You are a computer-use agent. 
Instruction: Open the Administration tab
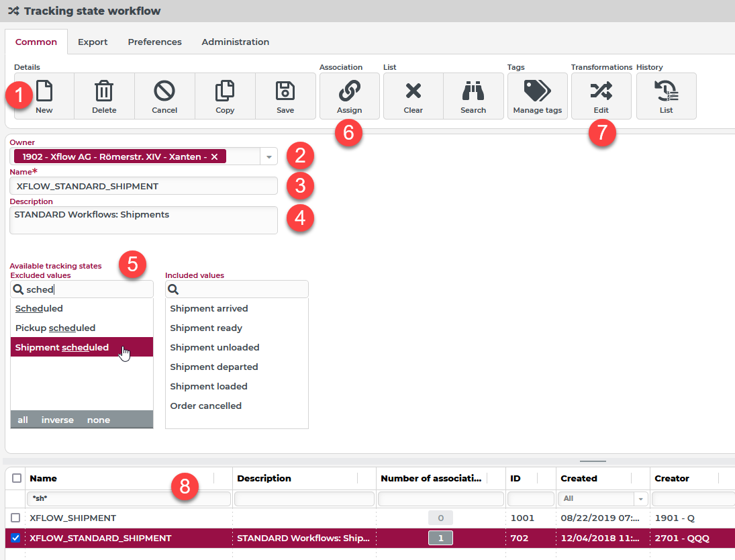click(x=235, y=42)
